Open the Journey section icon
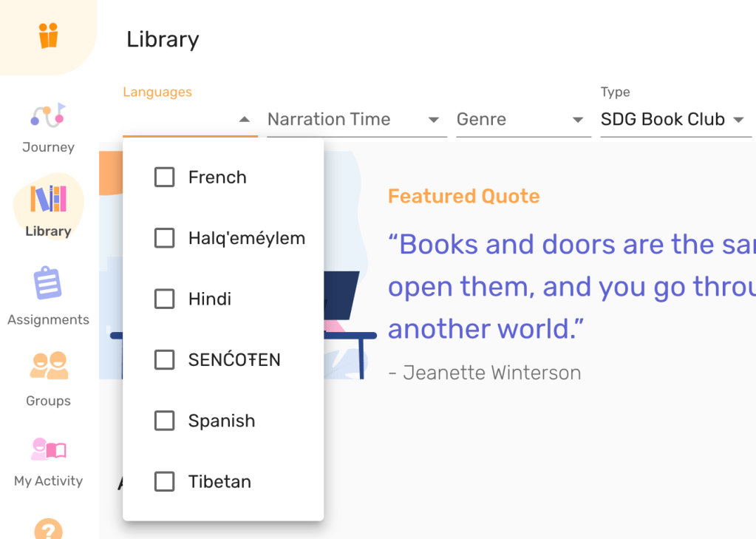 (48, 116)
